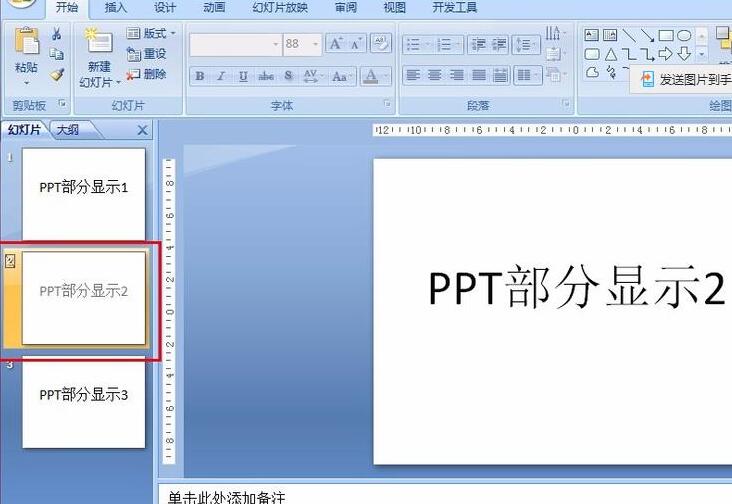The width and height of the screenshot is (732, 504).
Task: Toggle Italic formatting
Action: (221, 76)
